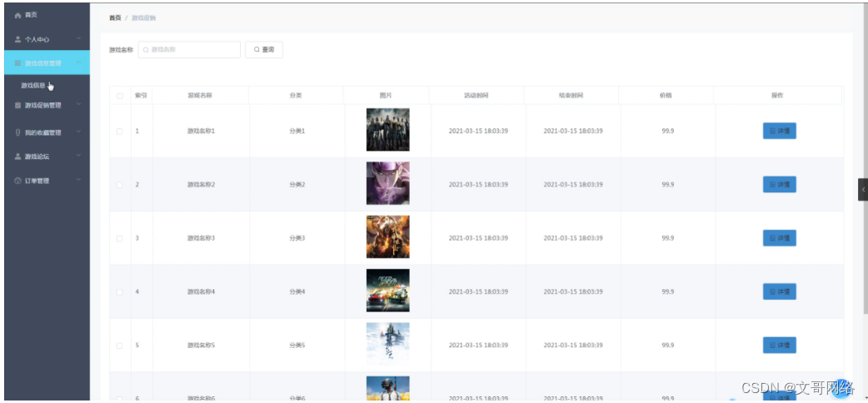Click the round icon beside 订单管理
Image resolution: width=868 pixels, height=403 pixels.
click(17, 181)
